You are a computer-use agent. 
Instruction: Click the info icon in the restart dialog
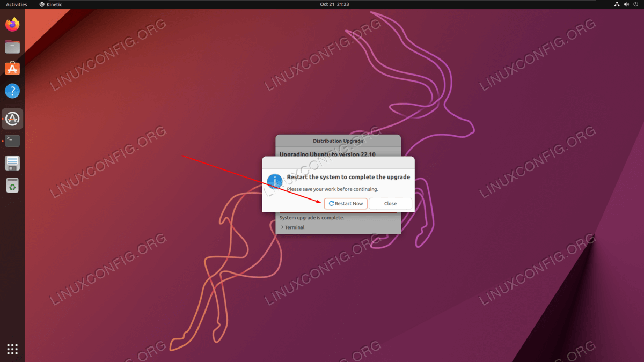click(275, 181)
